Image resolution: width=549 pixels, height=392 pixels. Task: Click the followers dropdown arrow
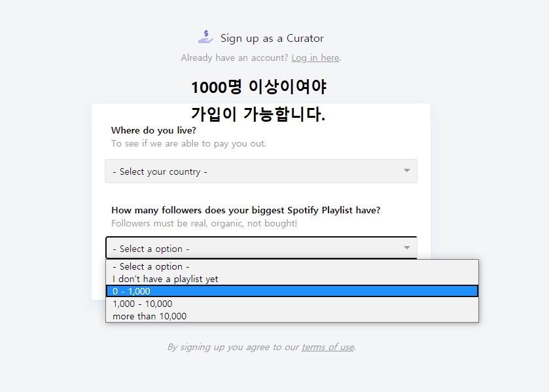coord(406,247)
